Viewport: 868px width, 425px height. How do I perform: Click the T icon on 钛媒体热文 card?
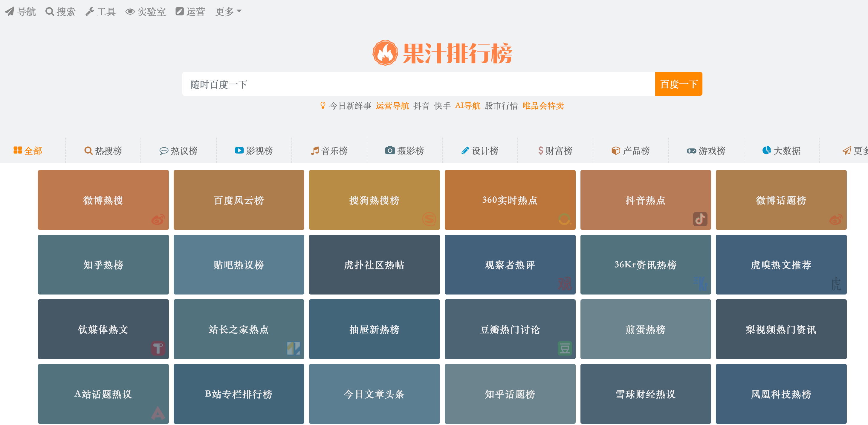click(x=158, y=348)
